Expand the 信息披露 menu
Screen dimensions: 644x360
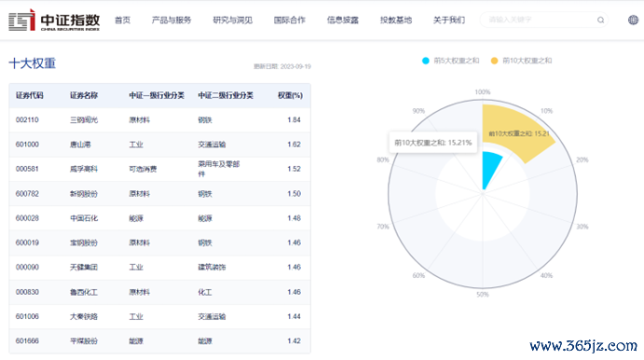(343, 21)
